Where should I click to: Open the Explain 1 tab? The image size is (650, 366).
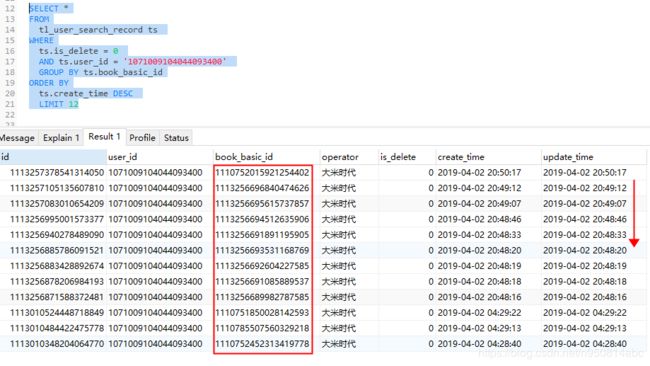[x=61, y=138]
